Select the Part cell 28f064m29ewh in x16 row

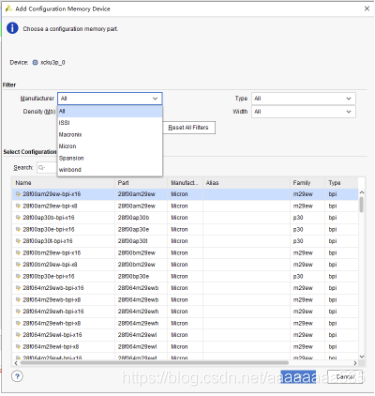click(x=141, y=311)
